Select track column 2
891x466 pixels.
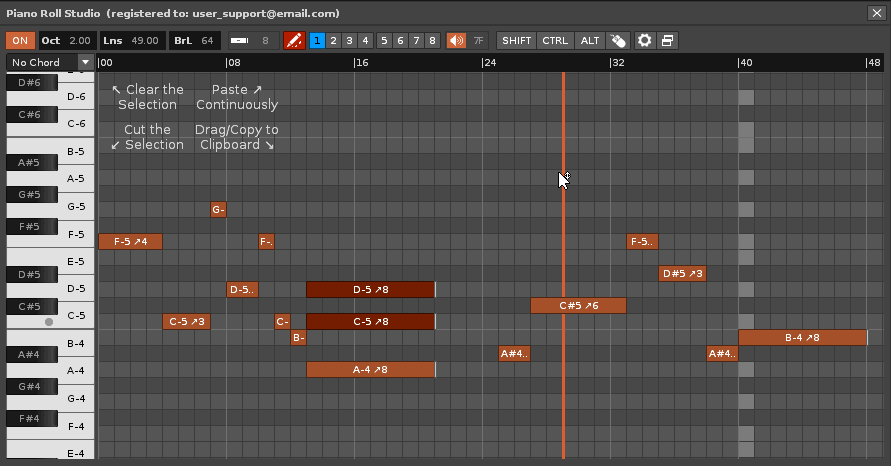(x=334, y=40)
